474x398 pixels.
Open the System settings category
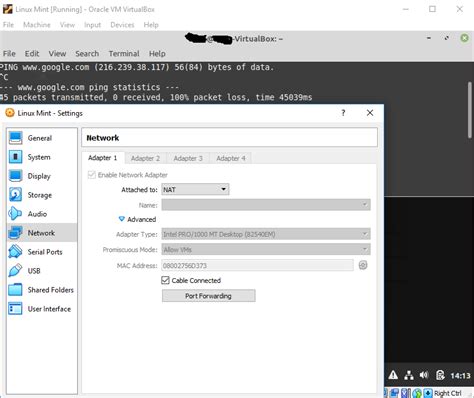point(42,157)
